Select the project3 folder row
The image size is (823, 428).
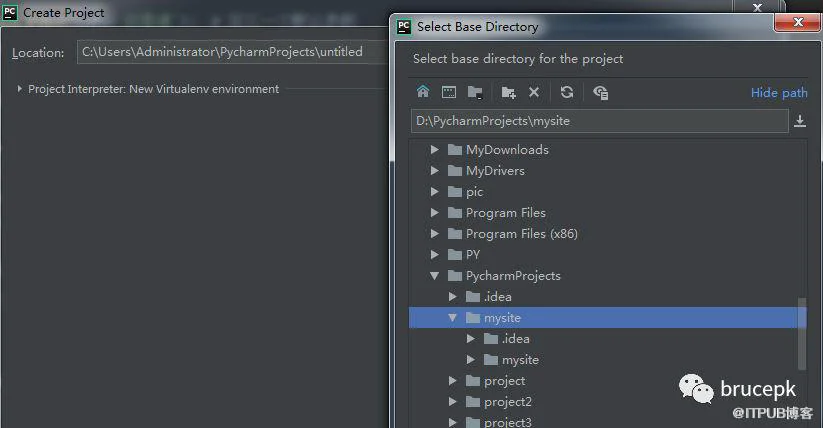point(607,421)
